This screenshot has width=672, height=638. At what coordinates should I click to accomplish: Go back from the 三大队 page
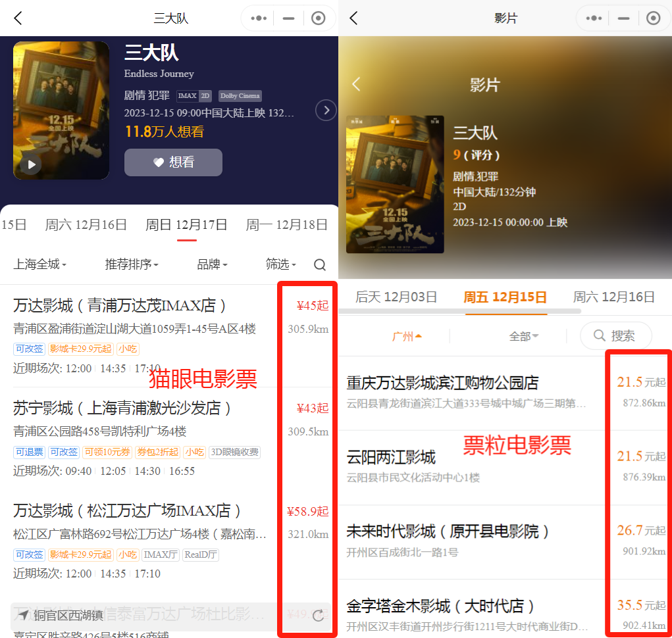pos(18,18)
